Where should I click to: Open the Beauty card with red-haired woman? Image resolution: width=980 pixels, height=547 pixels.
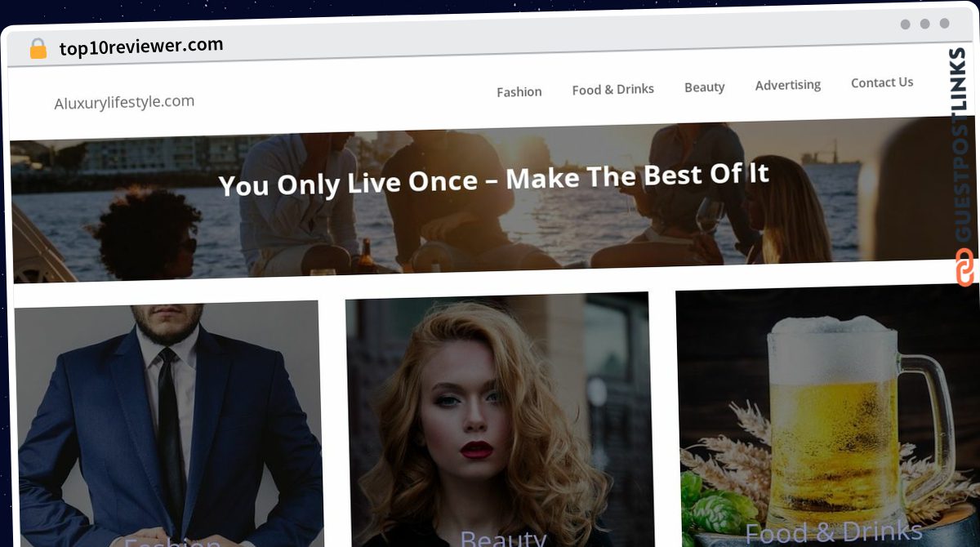coord(500,419)
